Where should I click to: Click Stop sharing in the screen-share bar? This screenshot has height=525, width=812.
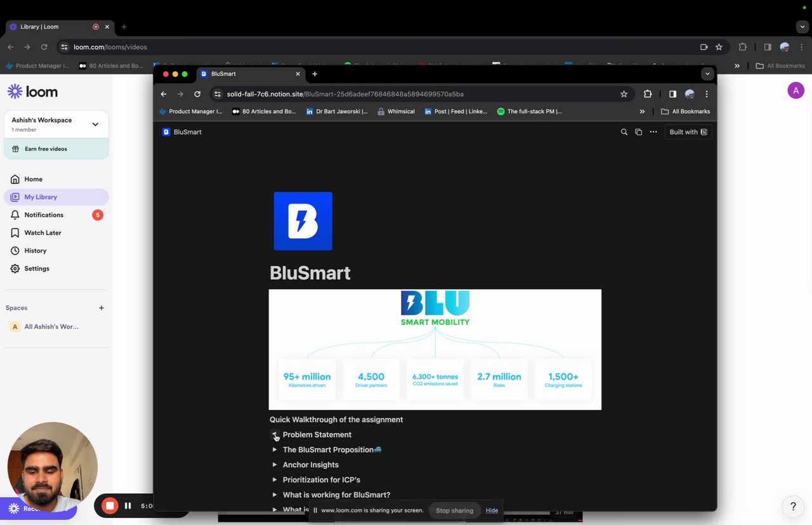454,510
